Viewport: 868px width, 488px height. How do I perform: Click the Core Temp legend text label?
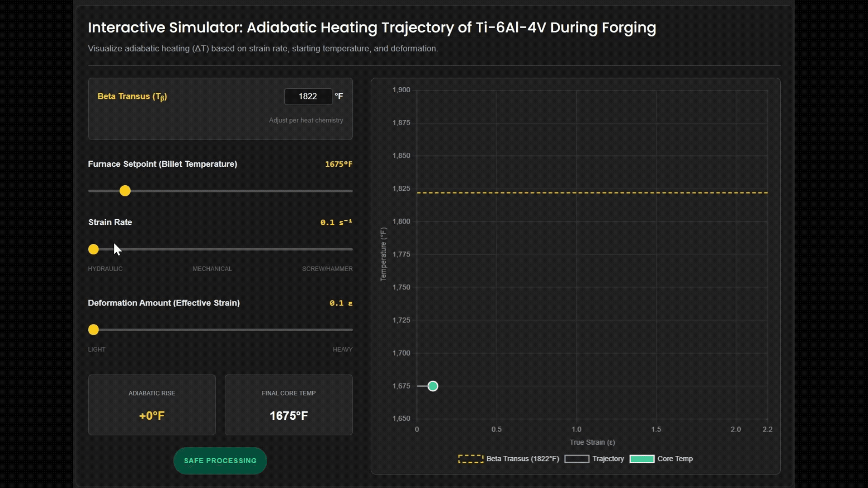coord(675,459)
